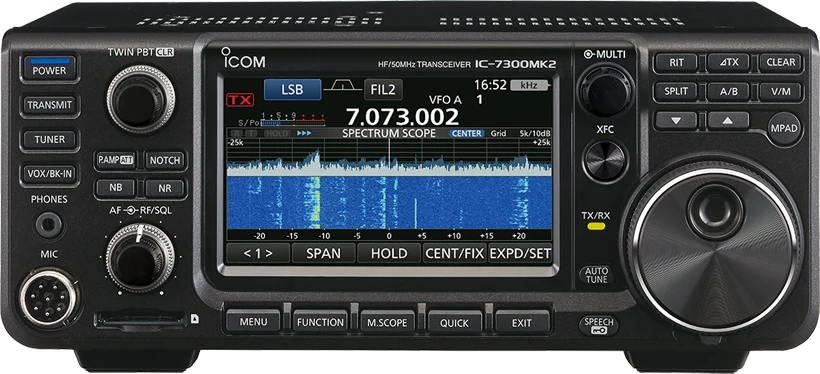Turn on the NB noise blanker
The image size is (820, 374).
tap(115, 188)
